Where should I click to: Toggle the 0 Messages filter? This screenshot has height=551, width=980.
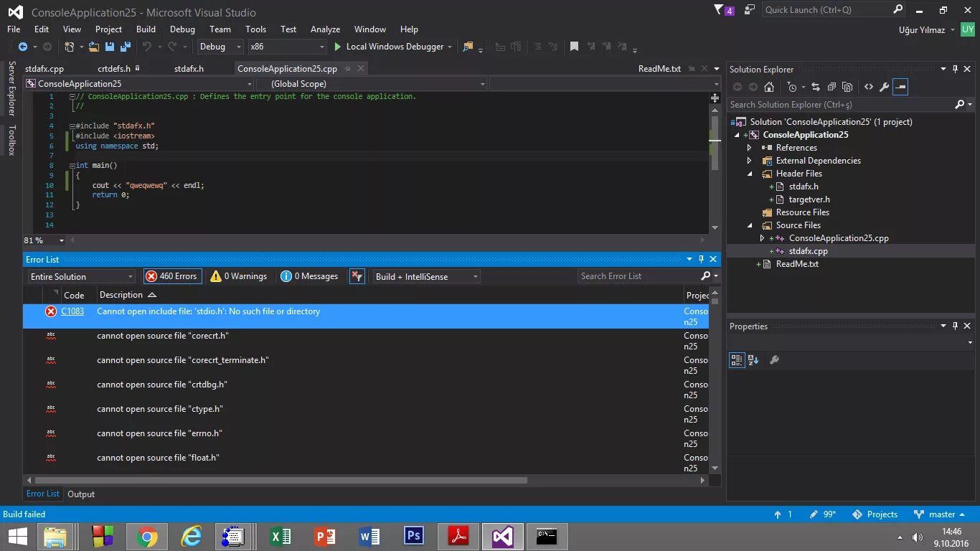[309, 276]
